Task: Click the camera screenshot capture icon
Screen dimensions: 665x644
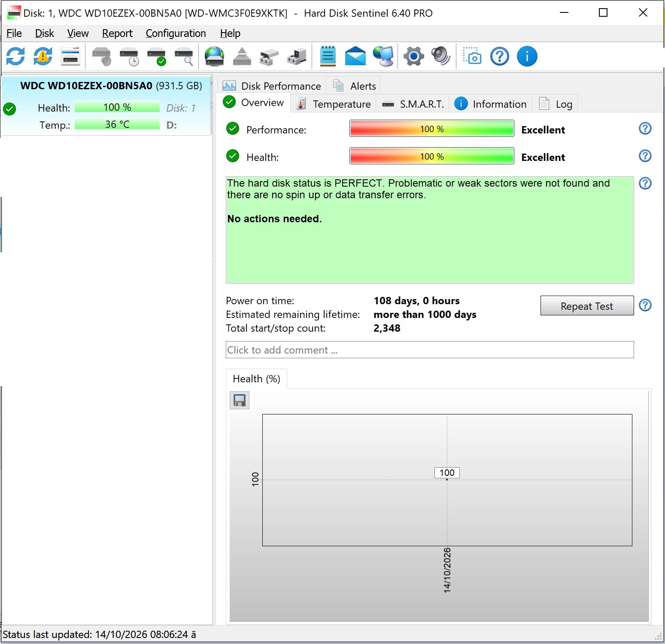Action: (x=472, y=56)
